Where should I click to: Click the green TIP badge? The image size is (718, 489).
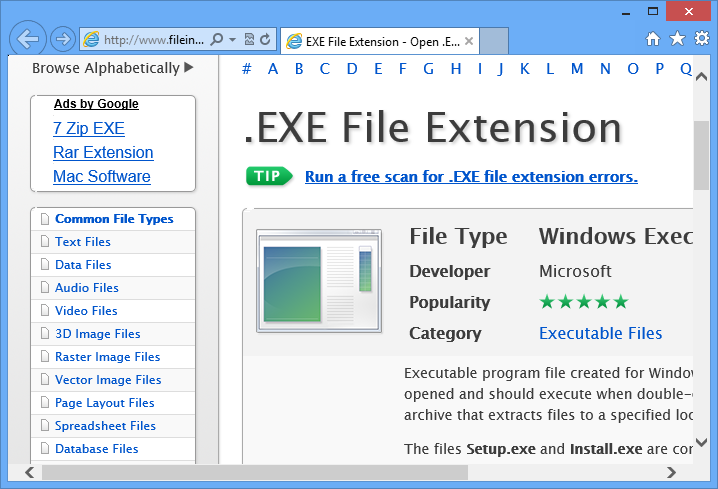coord(269,176)
